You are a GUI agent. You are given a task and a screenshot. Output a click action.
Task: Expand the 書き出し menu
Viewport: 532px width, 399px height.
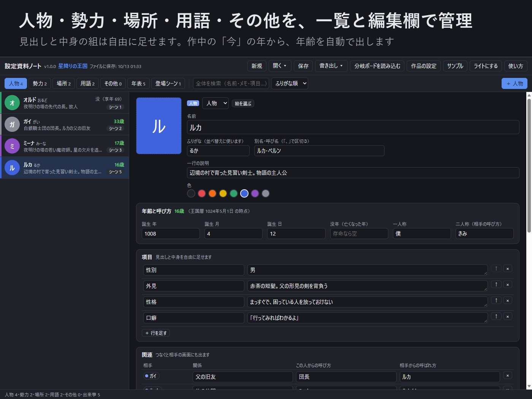331,66
